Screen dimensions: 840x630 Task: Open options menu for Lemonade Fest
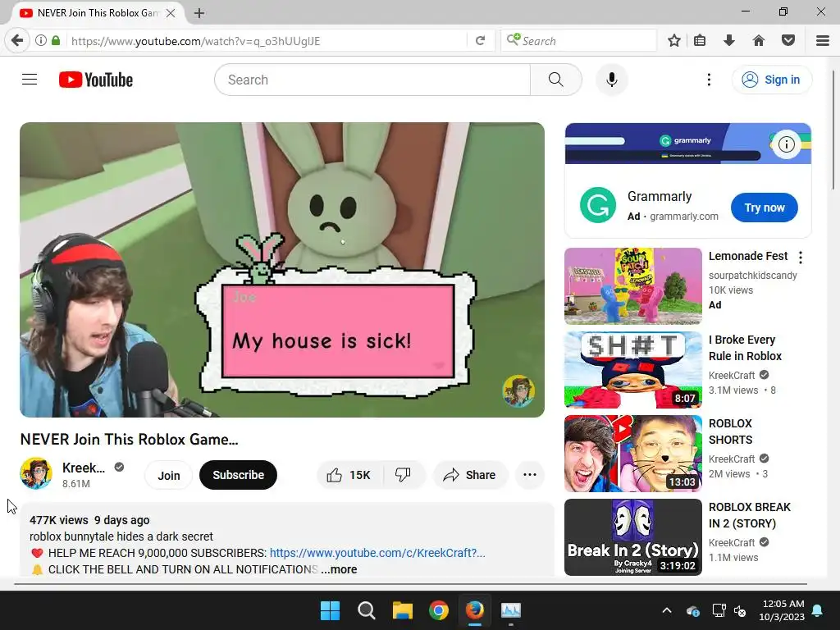[x=801, y=258]
